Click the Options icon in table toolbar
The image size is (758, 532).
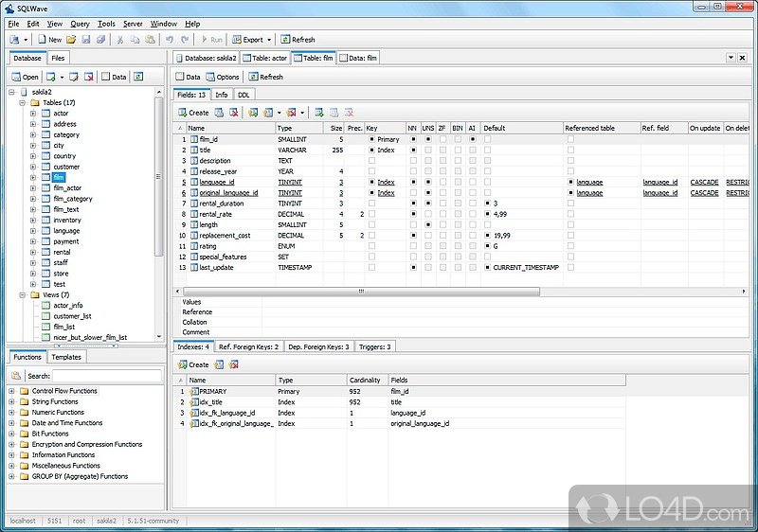211,77
